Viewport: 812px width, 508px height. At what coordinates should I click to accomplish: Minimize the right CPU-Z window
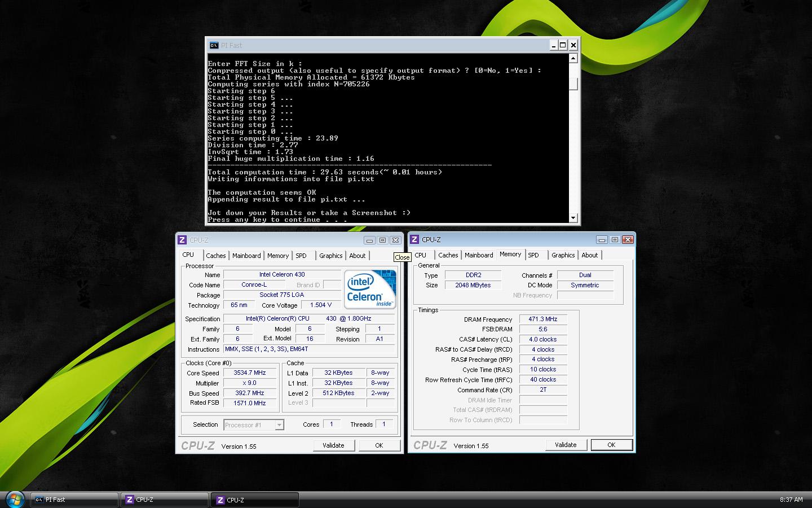point(602,239)
